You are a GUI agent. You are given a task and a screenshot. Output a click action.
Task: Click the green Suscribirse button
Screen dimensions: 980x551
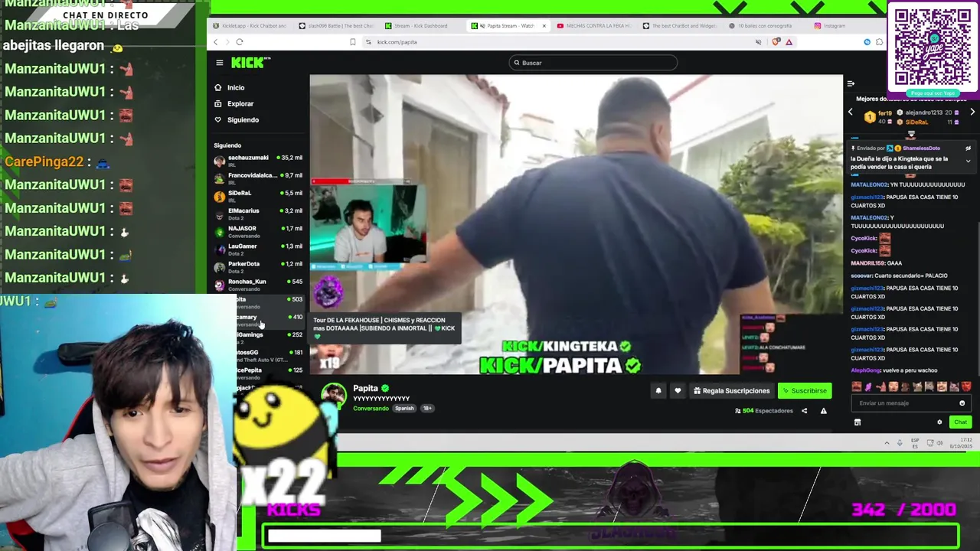(x=805, y=391)
